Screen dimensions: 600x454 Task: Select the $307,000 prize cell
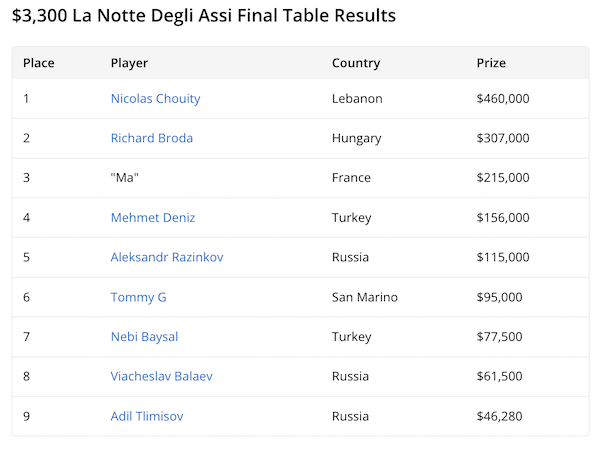[x=503, y=138]
